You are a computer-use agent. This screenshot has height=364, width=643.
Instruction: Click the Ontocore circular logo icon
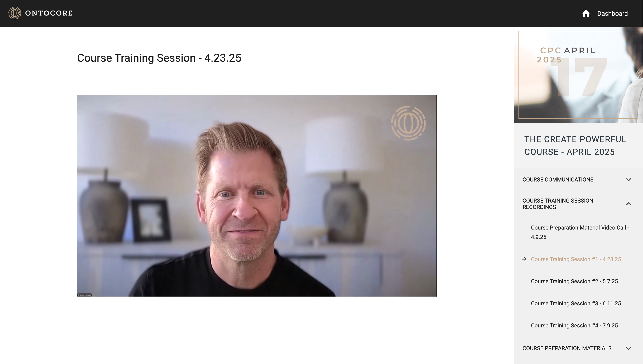pos(15,13)
